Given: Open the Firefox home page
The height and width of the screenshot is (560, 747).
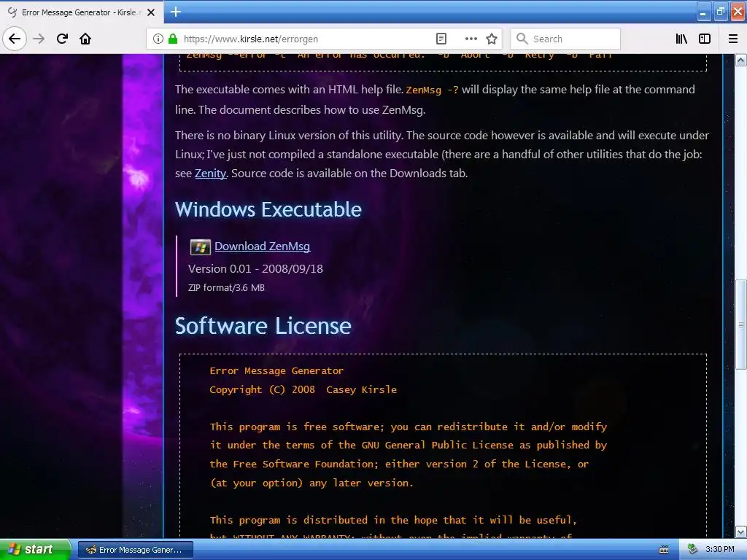Looking at the screenshot, I should (85, 39).
